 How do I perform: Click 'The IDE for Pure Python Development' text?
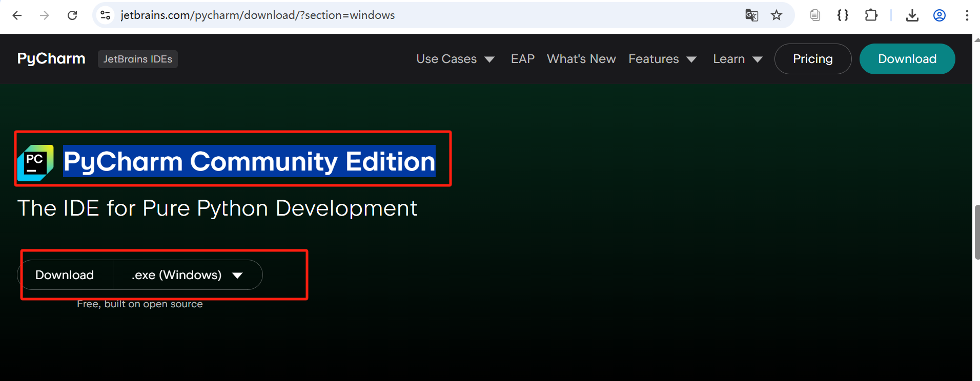[x=217, y=208]
